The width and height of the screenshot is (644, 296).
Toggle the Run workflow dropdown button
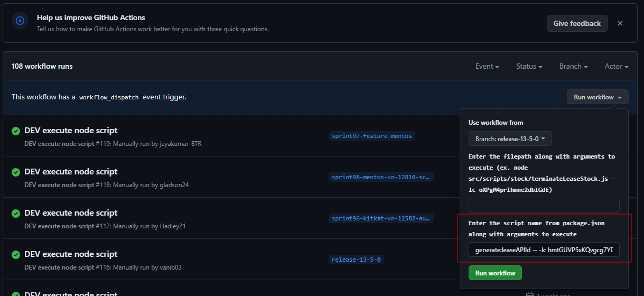598,97
